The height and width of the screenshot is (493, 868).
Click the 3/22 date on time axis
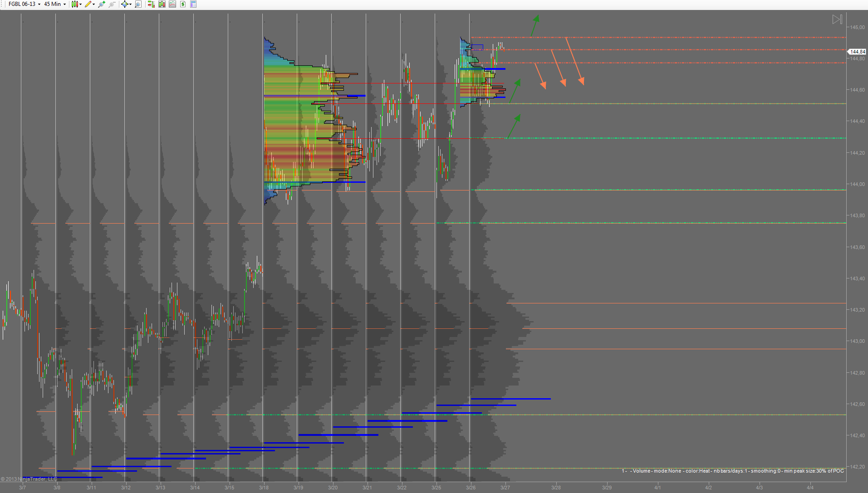click(x=402, y=488)
